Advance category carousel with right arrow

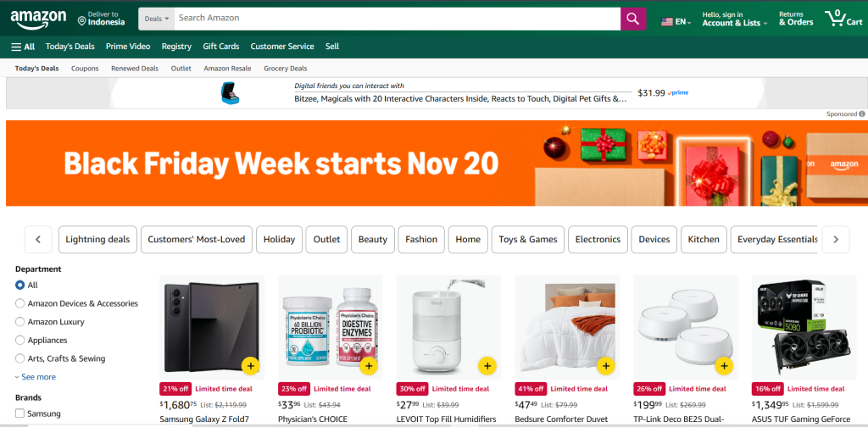(836, 240)
